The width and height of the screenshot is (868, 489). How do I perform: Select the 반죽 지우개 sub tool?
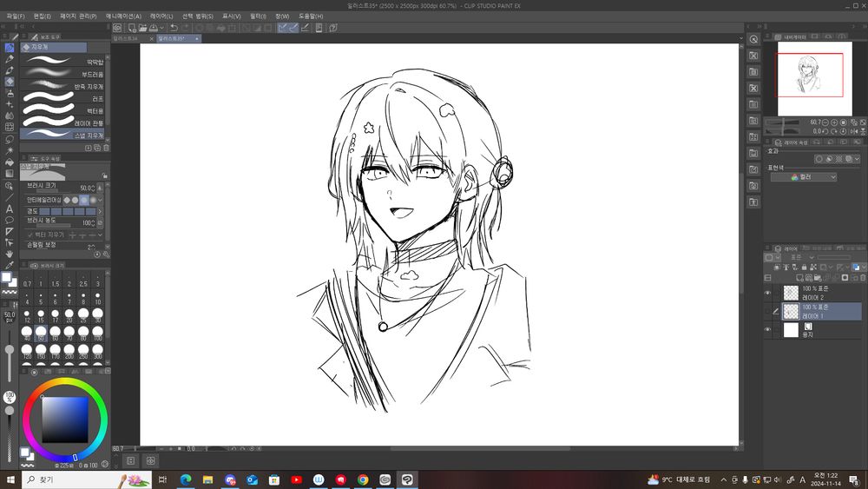[62, 86]
